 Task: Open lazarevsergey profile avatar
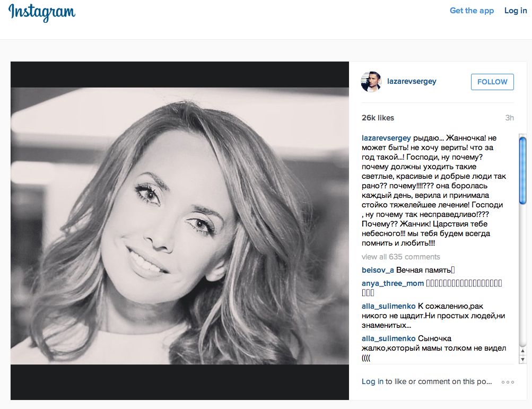(x=371, y=82)
